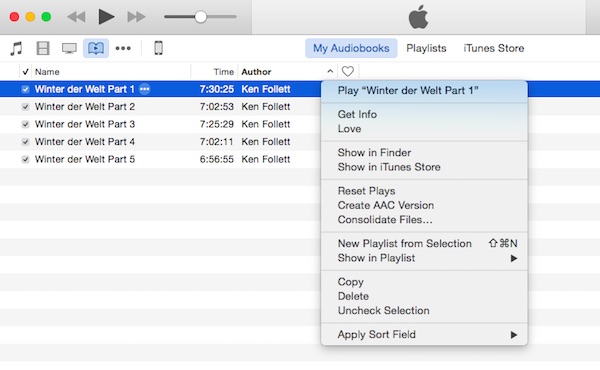
Task: Expand the Apply Sort Field submenu
Action: click(424, 335)
